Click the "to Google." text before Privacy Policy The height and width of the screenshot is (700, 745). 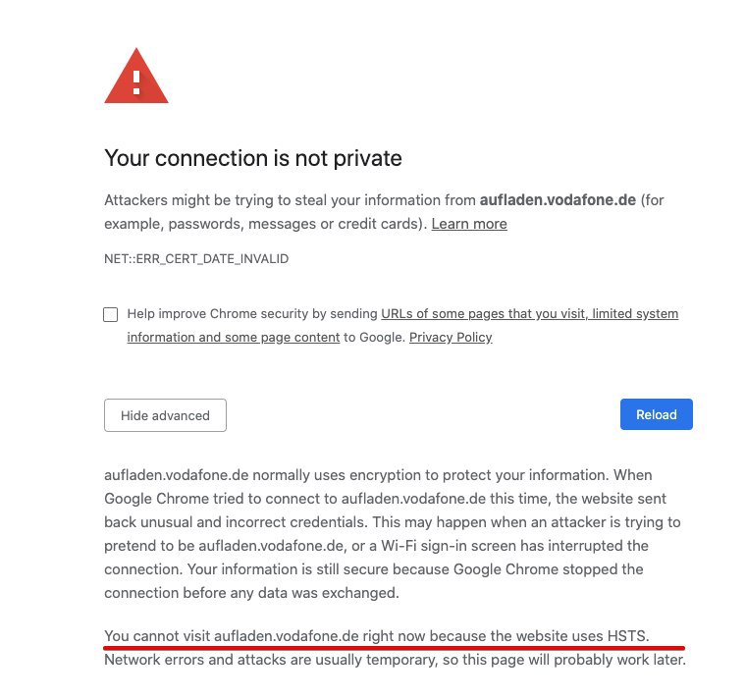(x=374, y=338)
